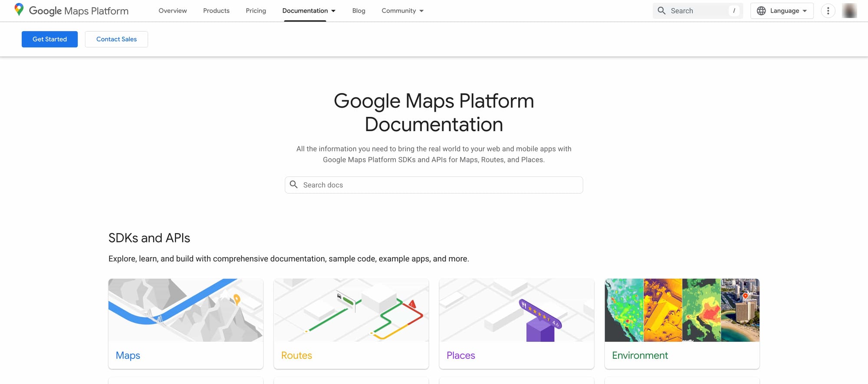Click the Google Maps pin logo
Viewport: 868px width, 384px height.
(x=19, y=10)
